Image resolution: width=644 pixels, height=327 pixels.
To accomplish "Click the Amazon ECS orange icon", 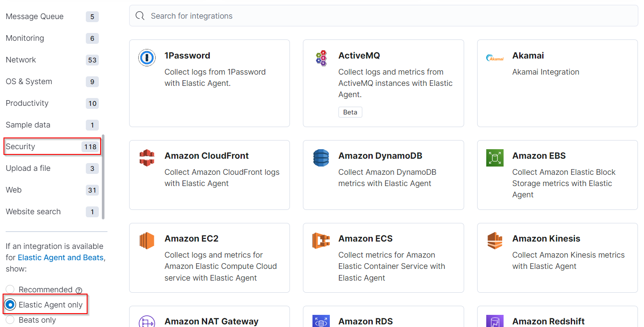I will pyautogui.click(x=321, y=240).
